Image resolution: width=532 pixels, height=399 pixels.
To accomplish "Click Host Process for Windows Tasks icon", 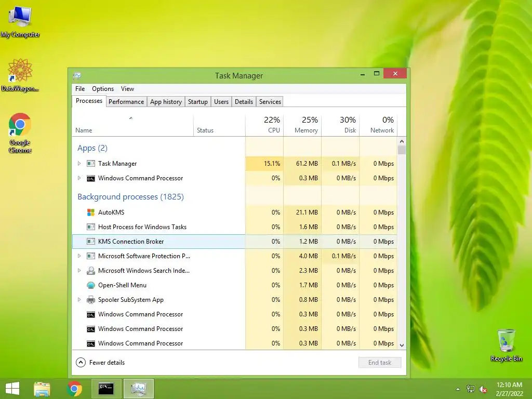I will pyautogui.click(x=90, y=227).
